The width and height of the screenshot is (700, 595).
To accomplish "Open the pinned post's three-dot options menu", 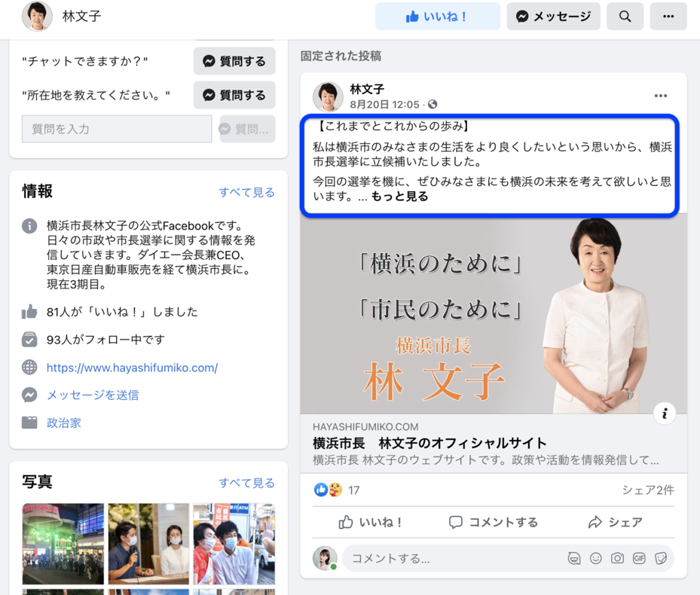I will click(660, 96).
